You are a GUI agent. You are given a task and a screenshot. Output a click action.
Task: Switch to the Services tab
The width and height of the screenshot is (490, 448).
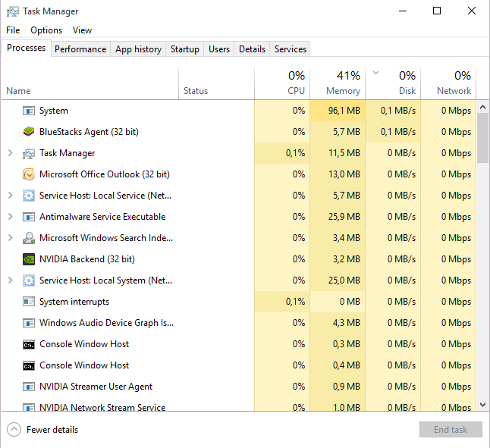291,49
